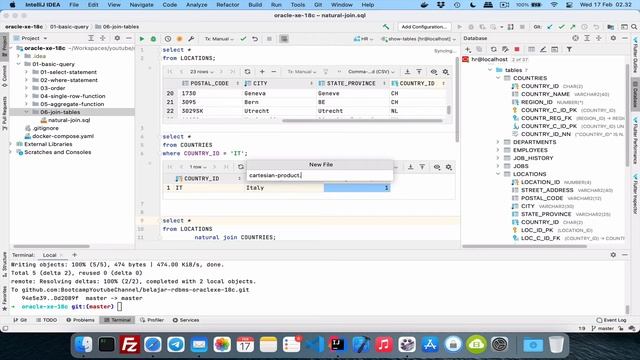Open the TODO tool window
This screenshot has width=640, height=360.
click(47, 320)
